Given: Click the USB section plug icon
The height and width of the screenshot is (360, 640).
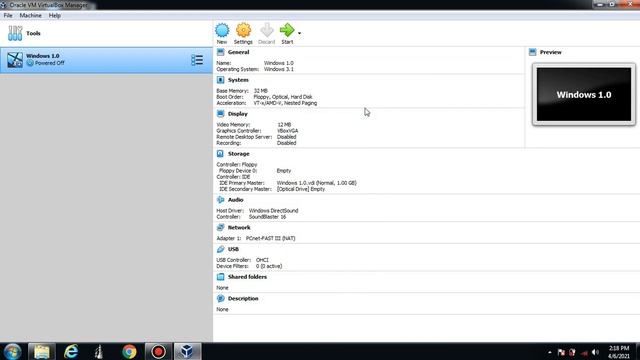Looking at the screenshot, I should tap(220, 249).
